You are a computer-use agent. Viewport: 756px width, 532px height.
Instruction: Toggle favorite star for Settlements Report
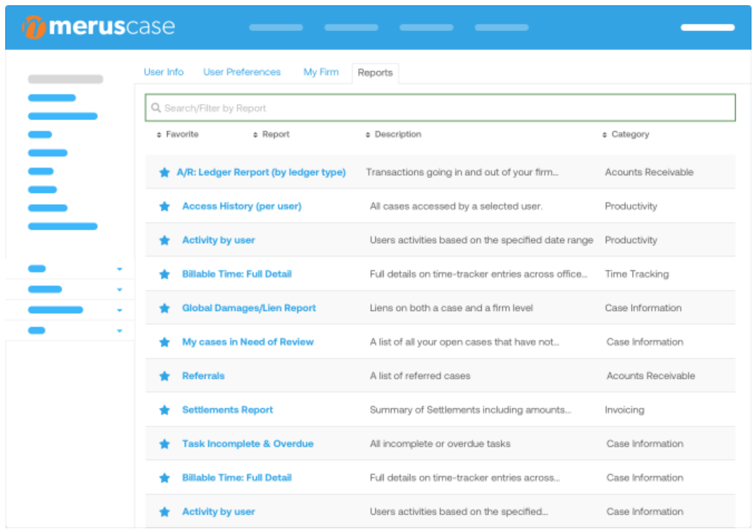pos(164,410)
